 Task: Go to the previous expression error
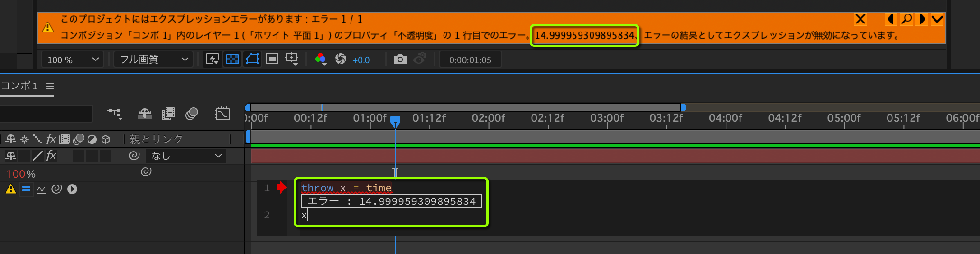[890, 19]
